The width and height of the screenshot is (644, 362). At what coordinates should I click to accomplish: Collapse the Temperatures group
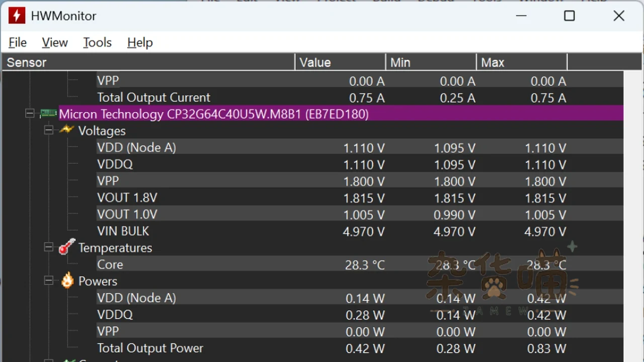[48, 247]
